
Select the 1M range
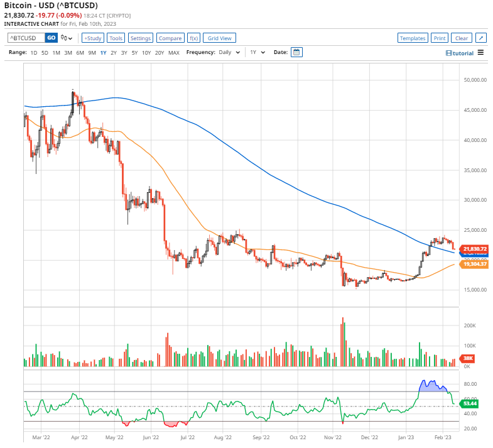coord(57,53)
